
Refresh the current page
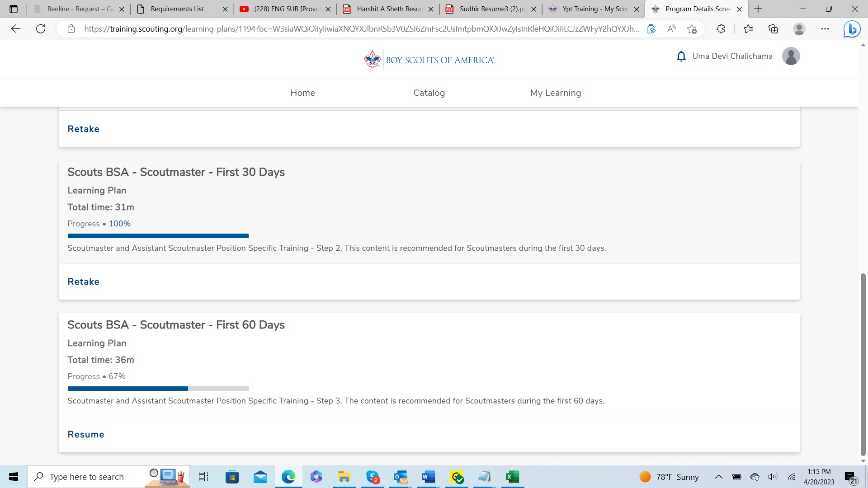tap(41, 29)
